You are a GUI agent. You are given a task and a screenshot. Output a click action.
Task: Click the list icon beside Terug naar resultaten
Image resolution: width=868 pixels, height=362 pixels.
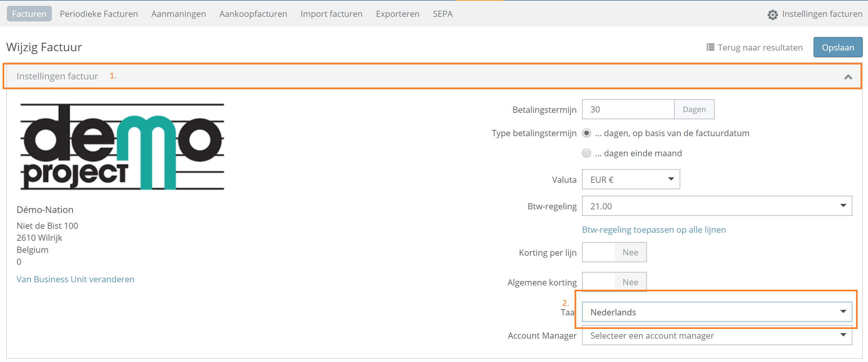point(710,48)
